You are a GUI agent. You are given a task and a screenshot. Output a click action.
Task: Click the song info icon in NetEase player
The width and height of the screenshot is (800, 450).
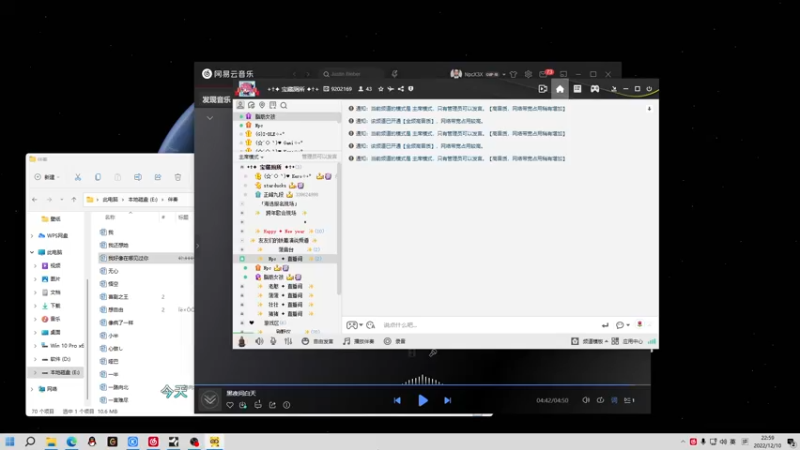pyautogui.click(x=287, y=405)
